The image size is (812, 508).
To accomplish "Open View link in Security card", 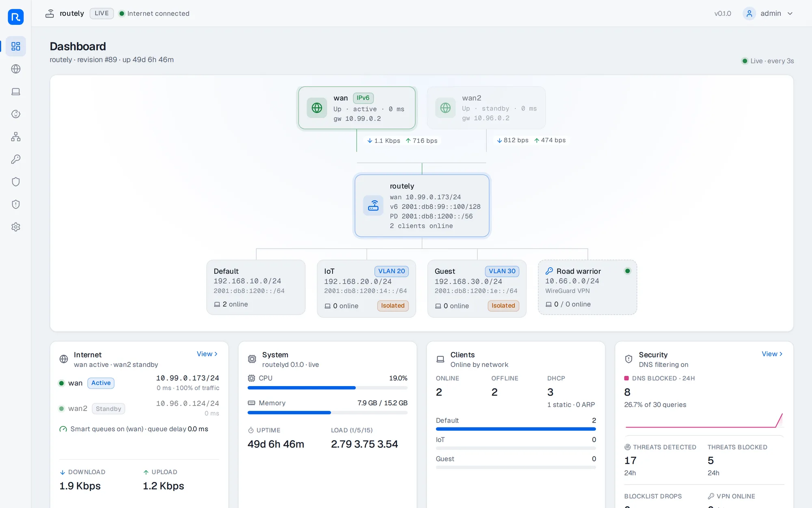I will point(772,354).
